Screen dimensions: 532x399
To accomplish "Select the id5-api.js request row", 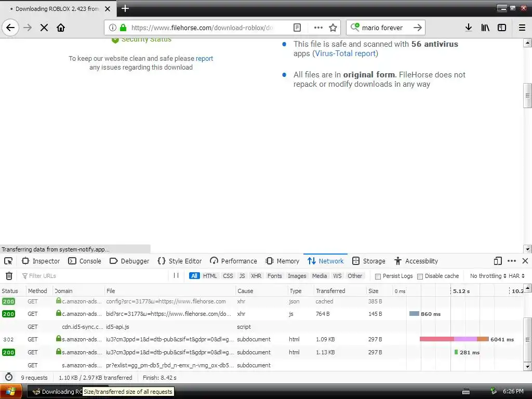I will pos(261,327).
